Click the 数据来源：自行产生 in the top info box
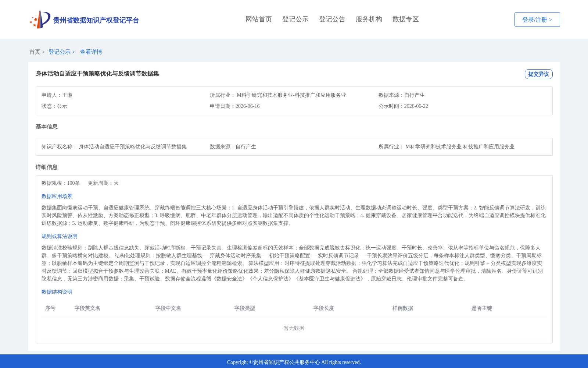 coord(402,95)
